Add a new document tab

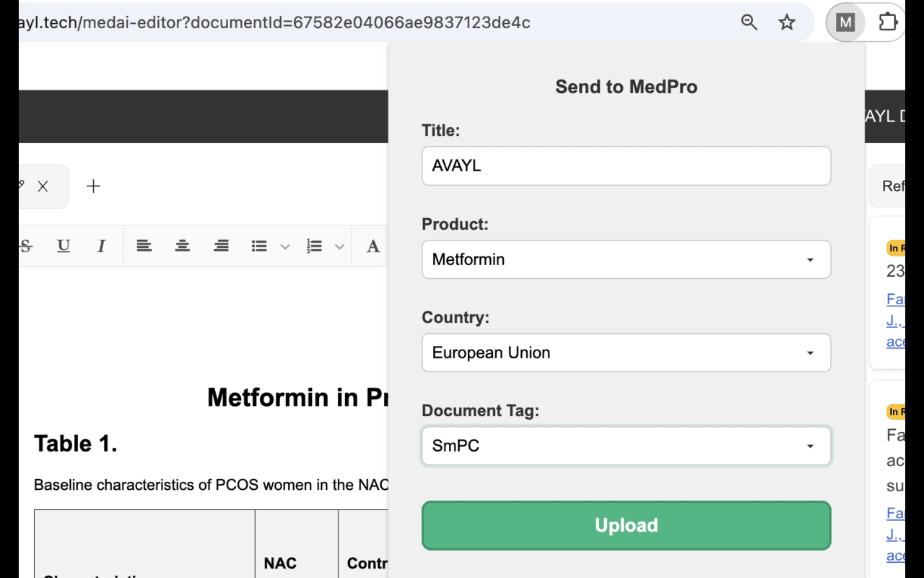[93, 186]
